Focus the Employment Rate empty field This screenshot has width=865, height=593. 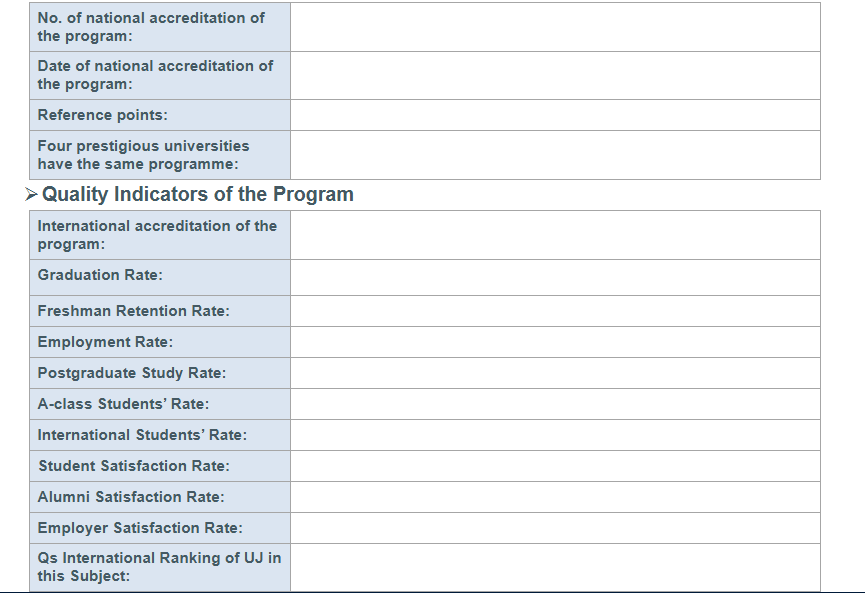[x=555, y=342]
